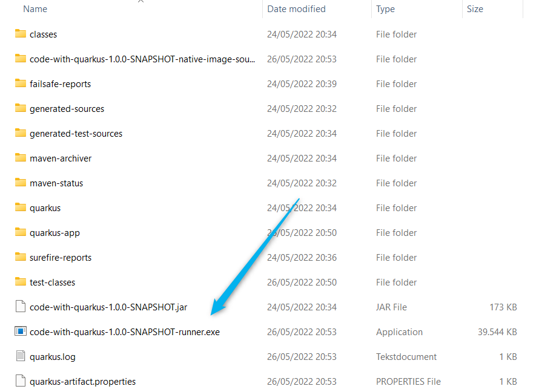
Task: Select the failsafe-reports folder name
Action: point(60,84)
